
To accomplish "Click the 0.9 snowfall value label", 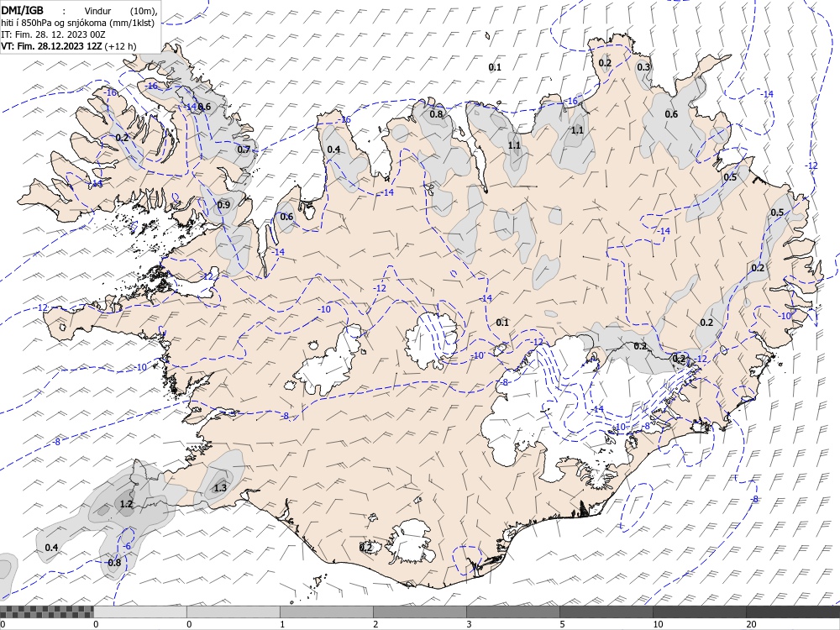I will click(x=224, y=205).
